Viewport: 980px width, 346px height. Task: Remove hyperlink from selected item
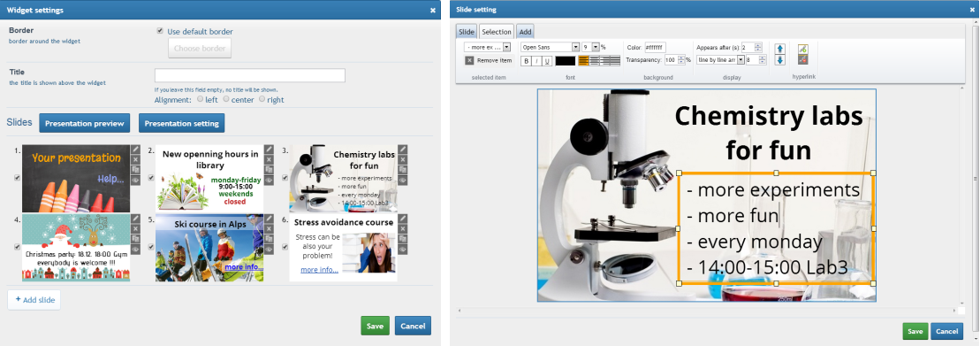802,59
